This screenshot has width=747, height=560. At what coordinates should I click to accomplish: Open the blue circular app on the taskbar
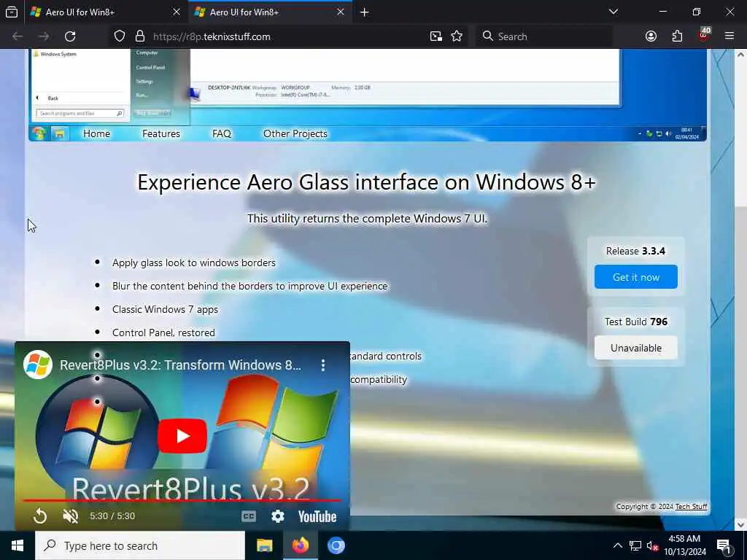point(336,545)
